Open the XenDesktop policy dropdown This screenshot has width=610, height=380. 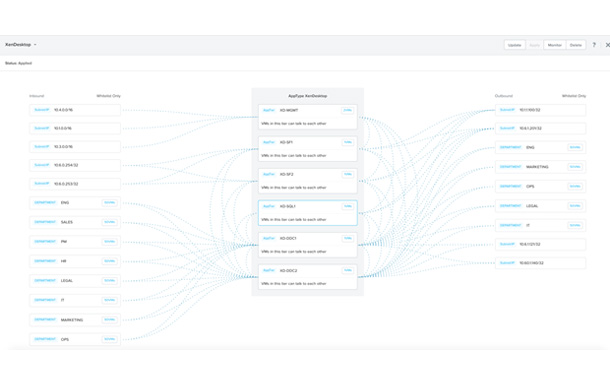pos(21,45)
